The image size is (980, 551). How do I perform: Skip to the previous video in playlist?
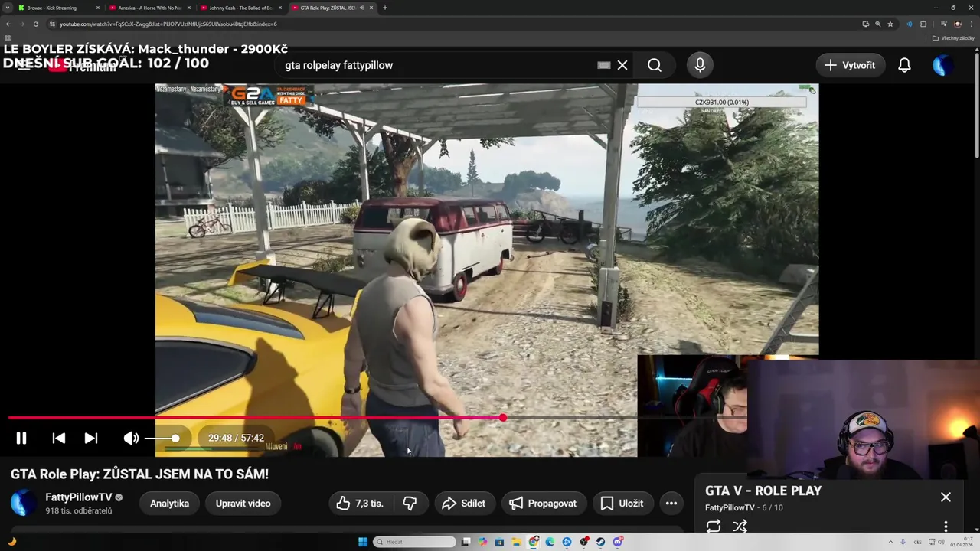click(x=58, y=438)
